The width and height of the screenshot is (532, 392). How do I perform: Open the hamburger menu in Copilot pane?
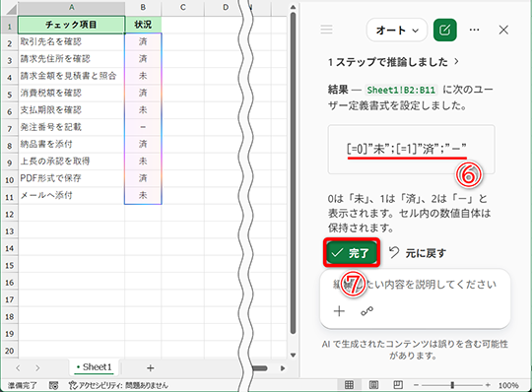[326, 30]
